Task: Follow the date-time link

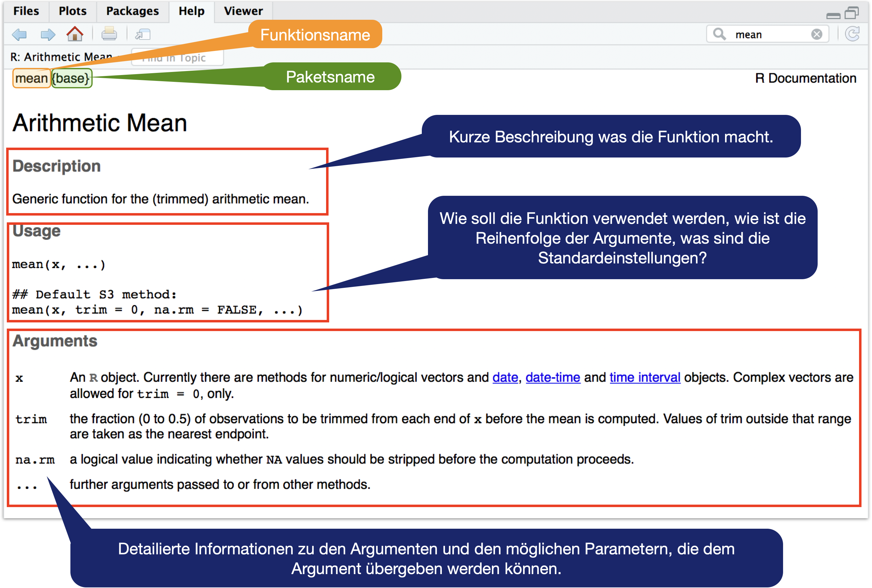Action: pyautogui.click(x=553, y=377)
